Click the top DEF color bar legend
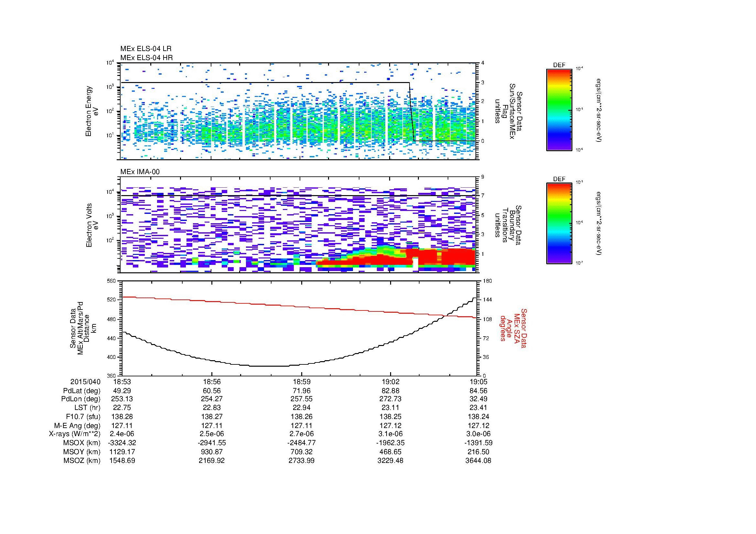The width and height of the screenshot is (756, 534). (x=559, y=110)
